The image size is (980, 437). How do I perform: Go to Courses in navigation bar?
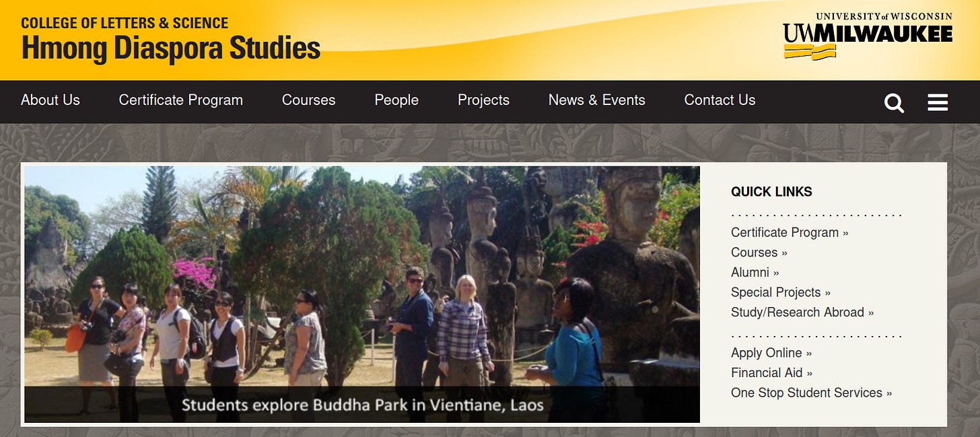pos(308,100)
